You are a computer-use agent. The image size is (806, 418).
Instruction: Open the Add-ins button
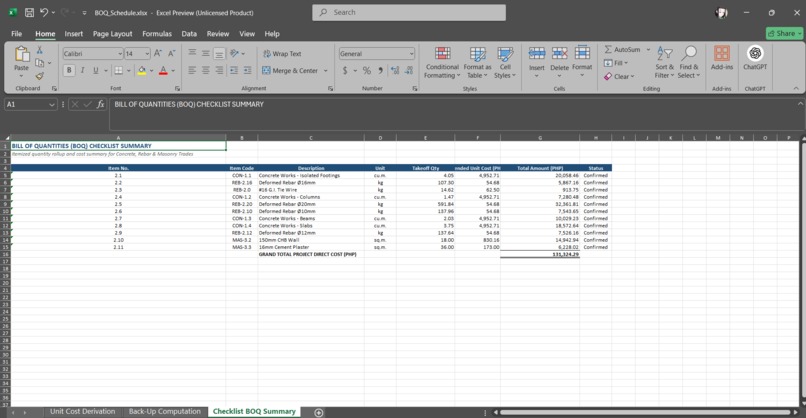(x=722, y=58)
